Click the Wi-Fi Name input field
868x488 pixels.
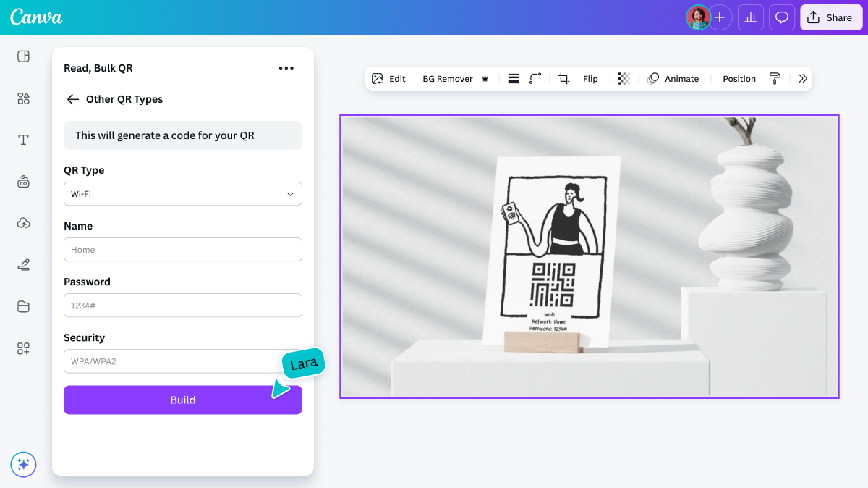[183, 250]
